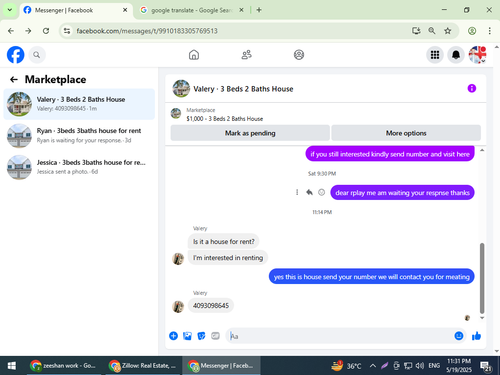Click chat scroll up arrow
This screenshot has width=500, height=375.
coord(482,150)
